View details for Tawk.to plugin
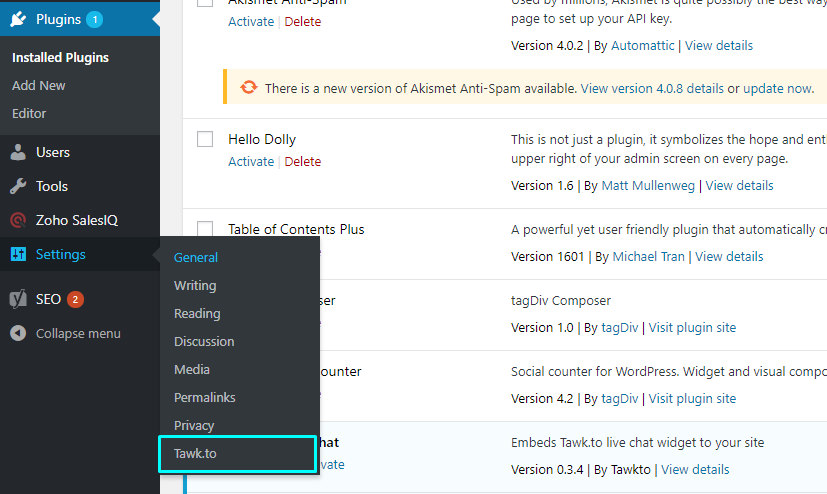The width and height of the screenshot is (827, 494). [x=695, y=469]
